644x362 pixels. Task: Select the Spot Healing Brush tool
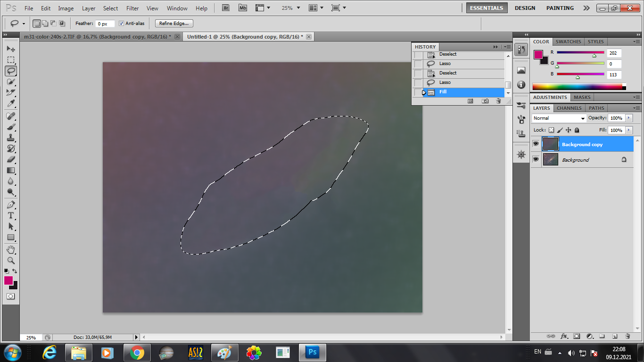coord(11,116)
